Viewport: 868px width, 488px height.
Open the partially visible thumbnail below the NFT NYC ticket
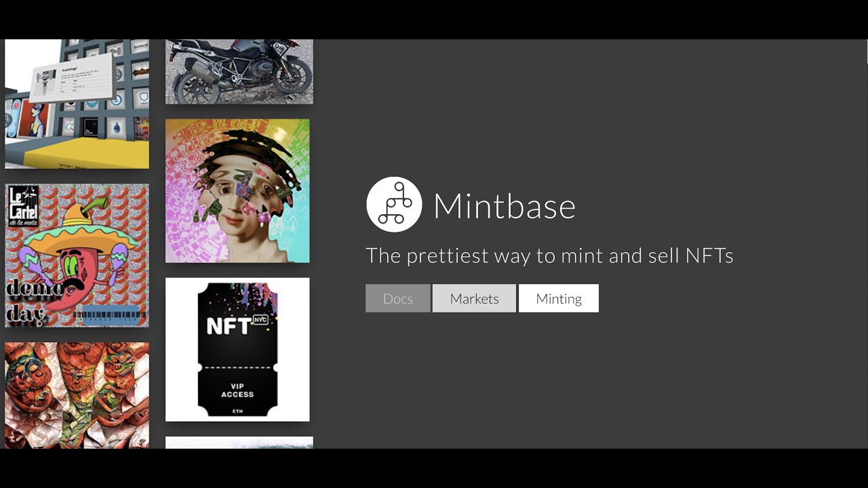pos(239,443)
